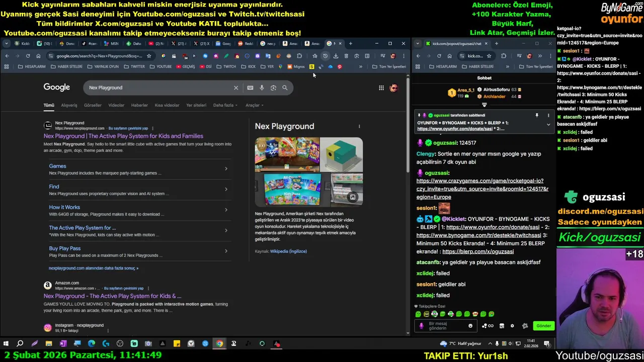This screenshot has height=362, width=644.
Task: Open the Google apps grid
Action: click(381, 88)
